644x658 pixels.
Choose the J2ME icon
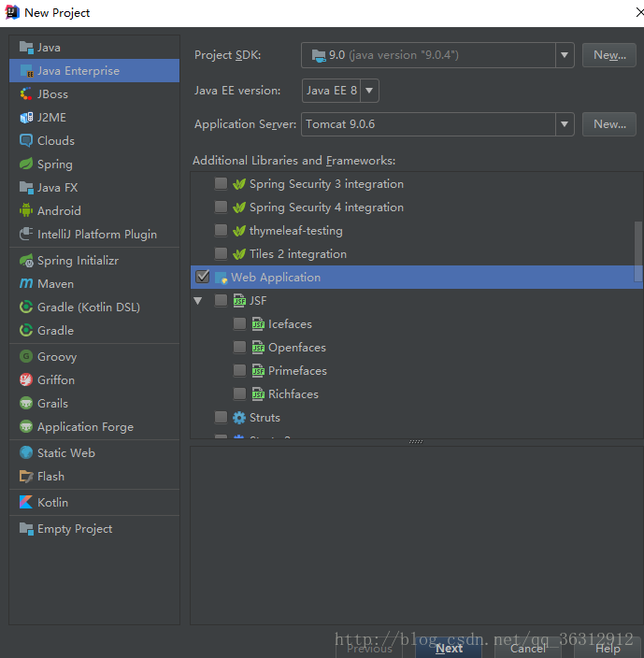(x=26, y=118)
